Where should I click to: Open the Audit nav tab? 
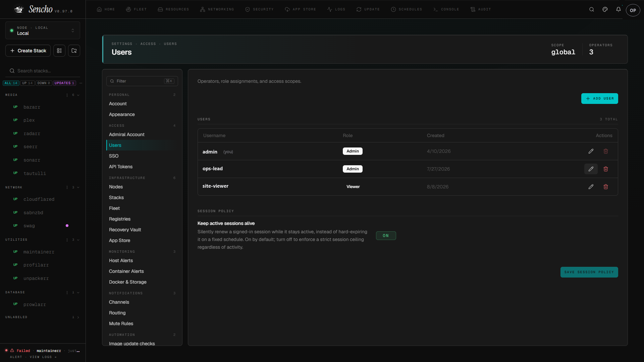[481, 9]
